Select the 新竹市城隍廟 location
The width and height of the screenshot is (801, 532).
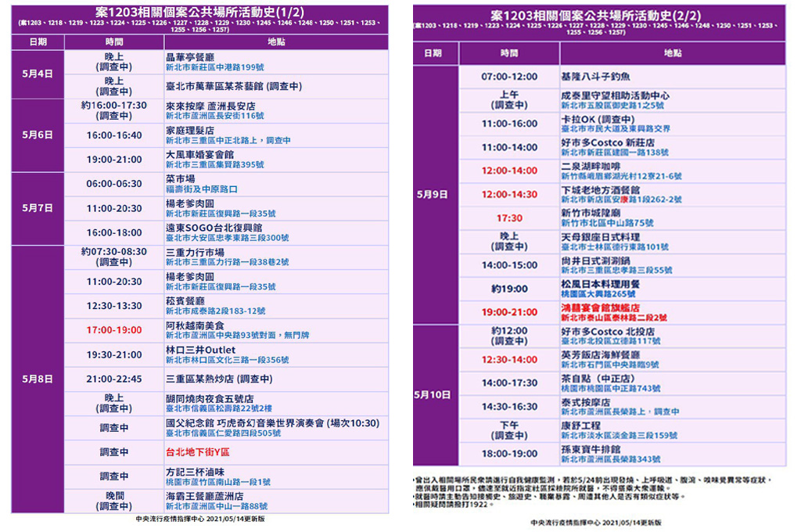point(591,213)
